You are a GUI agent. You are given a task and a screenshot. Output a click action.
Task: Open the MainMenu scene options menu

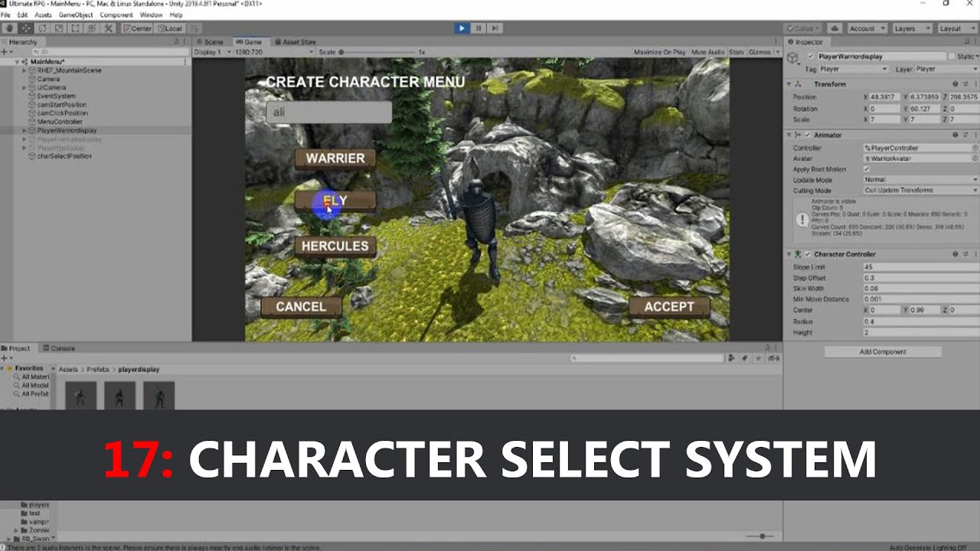click(x=185, y=61)
